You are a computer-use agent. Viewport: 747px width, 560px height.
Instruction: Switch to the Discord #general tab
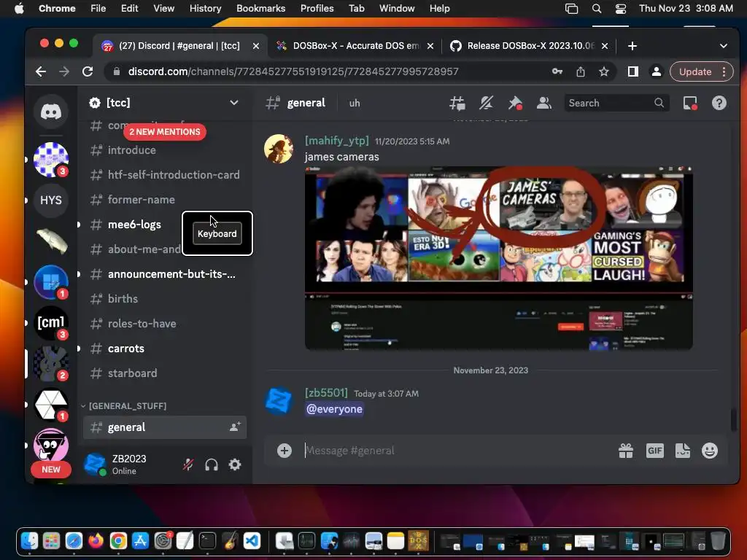(x=179, y=46)
